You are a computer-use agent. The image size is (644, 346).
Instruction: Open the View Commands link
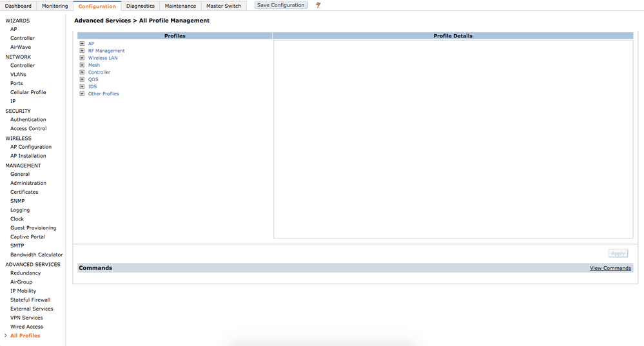610,268
